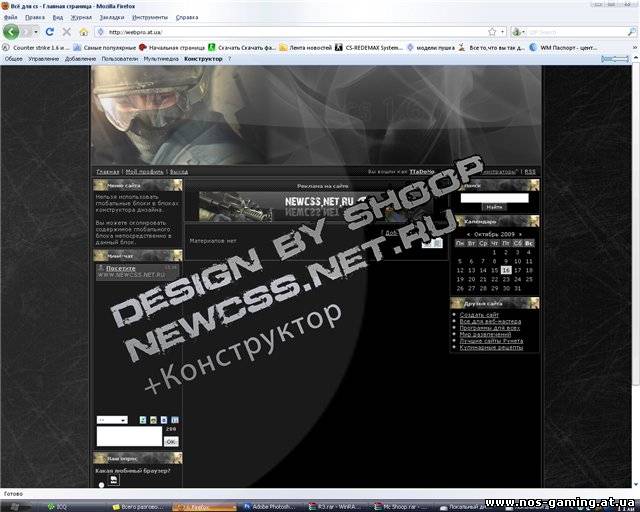
Task: Click the smiley icon in mini-chat toolbar
Action: coord(153,420)
